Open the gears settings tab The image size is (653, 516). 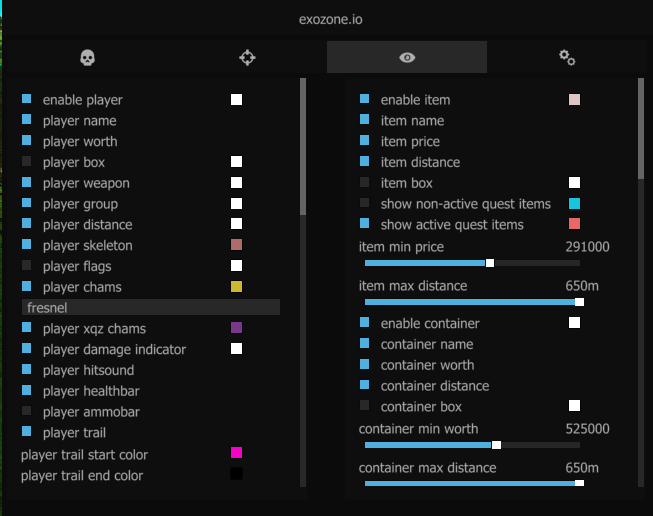pos(567,58)
